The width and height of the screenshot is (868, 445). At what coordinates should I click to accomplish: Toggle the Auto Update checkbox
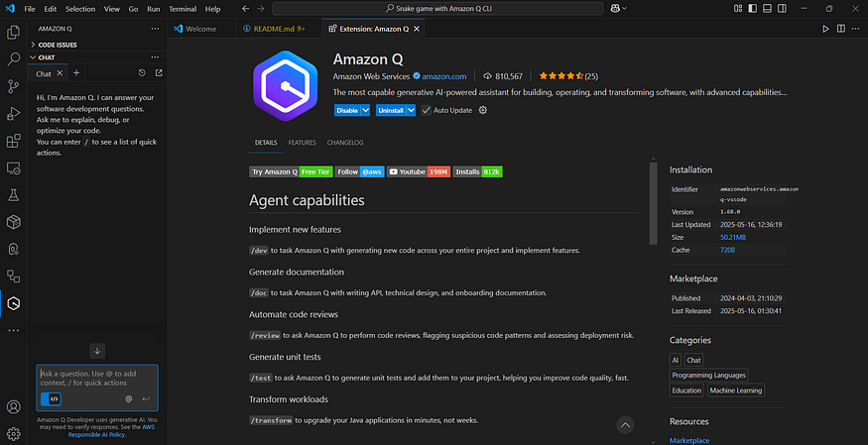(426, 110)
